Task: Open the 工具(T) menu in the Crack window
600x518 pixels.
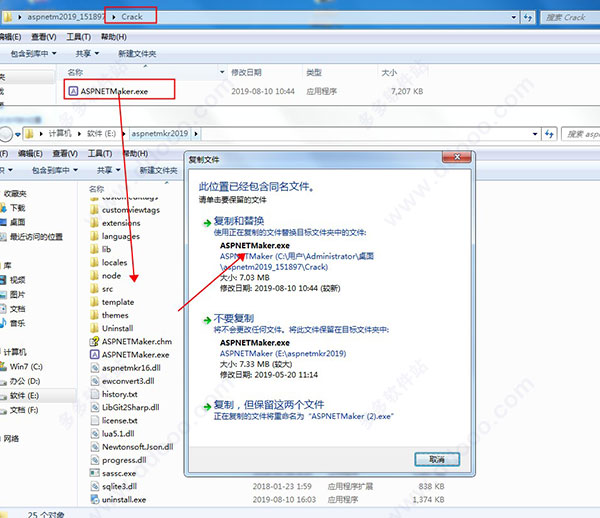Action: pos(78,37)
